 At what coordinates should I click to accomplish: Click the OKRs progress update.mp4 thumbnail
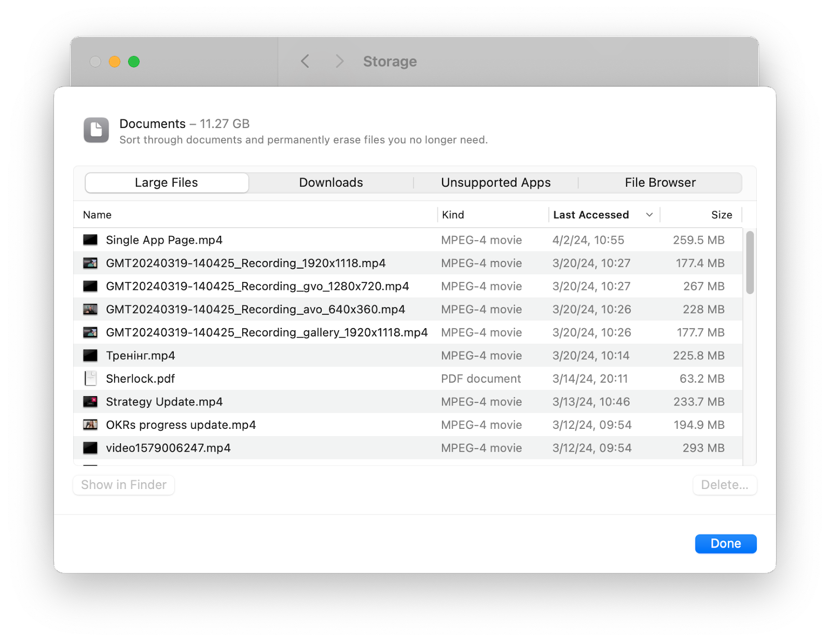(x=90, y=425)
